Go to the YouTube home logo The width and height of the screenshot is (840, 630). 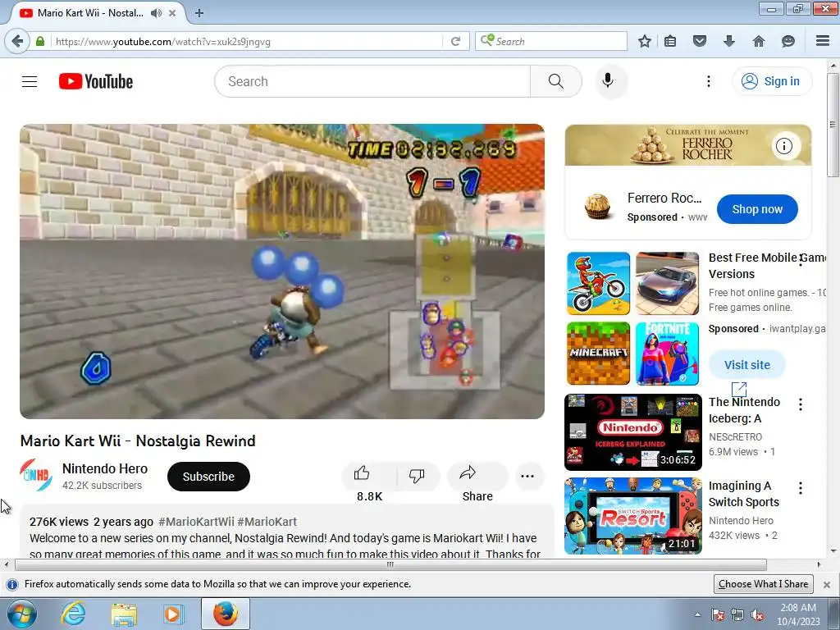pyautogui.click(x=96, y=81)
